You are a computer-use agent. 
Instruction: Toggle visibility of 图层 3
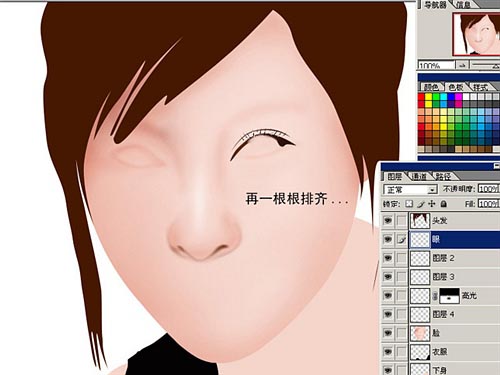[388, 277]
